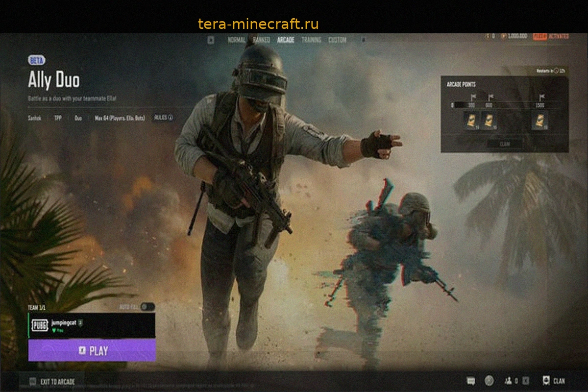Click the 'Arcade Points' heading
Image resolution: width=588 pixels, height=392 pixels.
[x=461, y=85]
